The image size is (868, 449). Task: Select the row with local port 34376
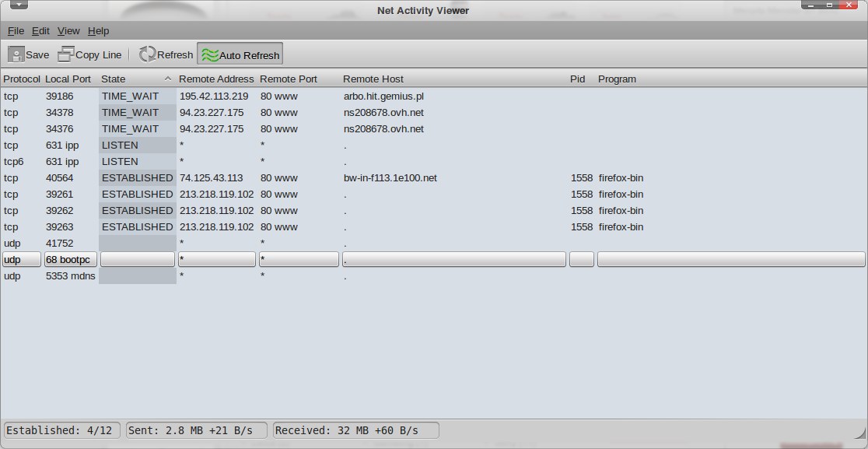click(434, 129)
